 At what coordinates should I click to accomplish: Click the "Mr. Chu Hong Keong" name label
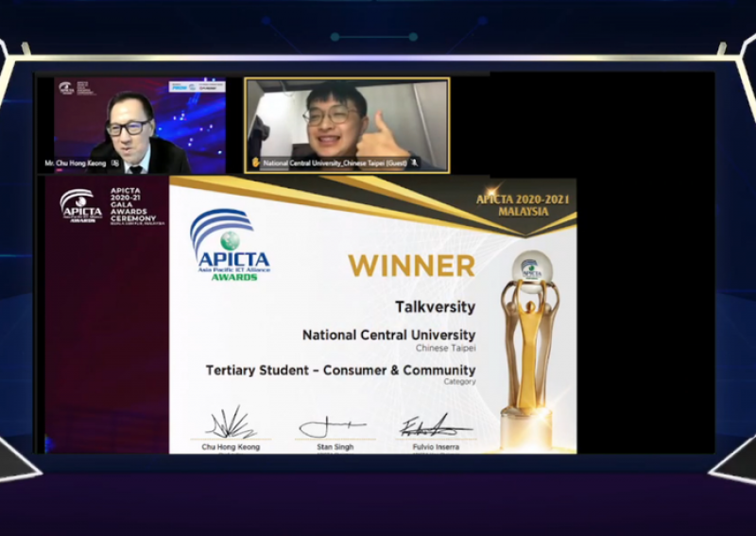point(76,163)
